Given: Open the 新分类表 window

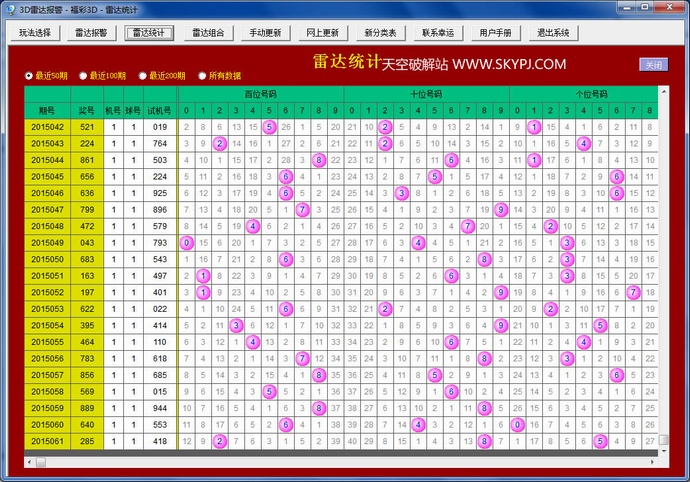Looking at the screenshot, I should click(380, 33).
